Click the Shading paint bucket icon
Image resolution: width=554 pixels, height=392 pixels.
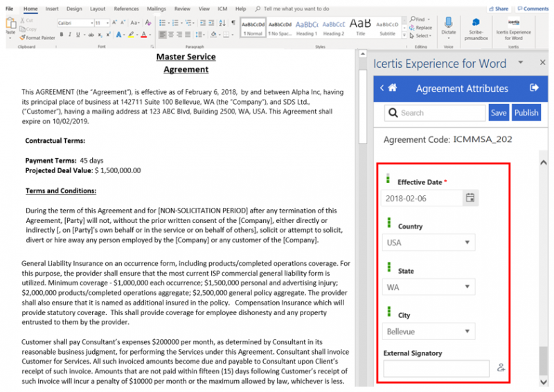point(213,35)
